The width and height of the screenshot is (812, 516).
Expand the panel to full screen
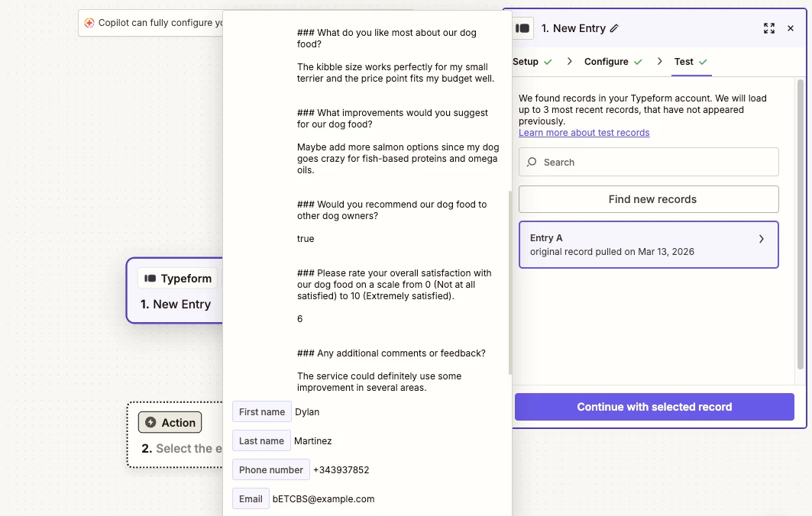(x=769, y=28)
